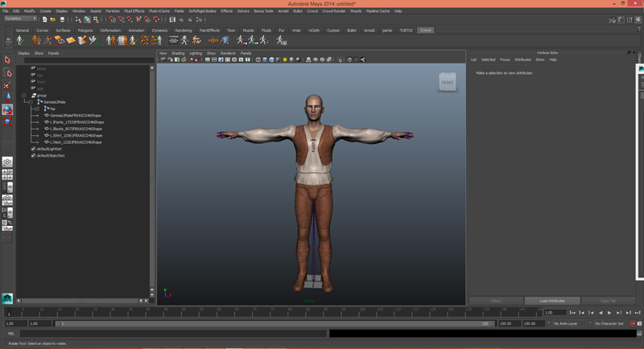Click the Scale tool icon
Viewport: 644px width, 349px height.
click(x=7, y=122)
